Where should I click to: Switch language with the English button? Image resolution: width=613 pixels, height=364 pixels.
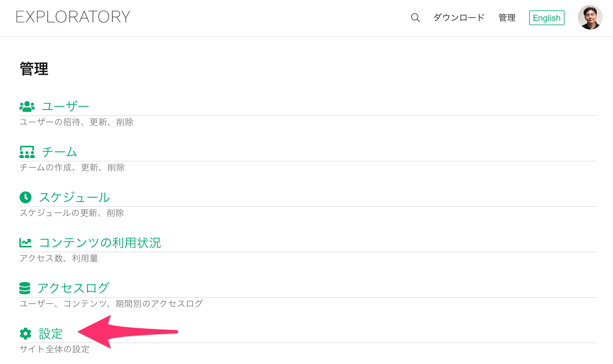tap(547, 18)
